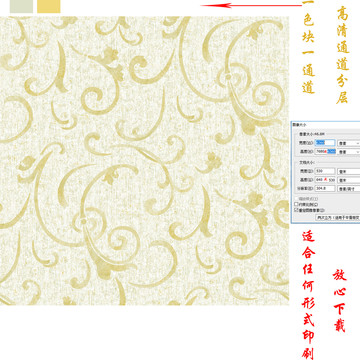Open the pixel height unit dropdown
Viewport: 360px width, 360px height.
point(349,151)
